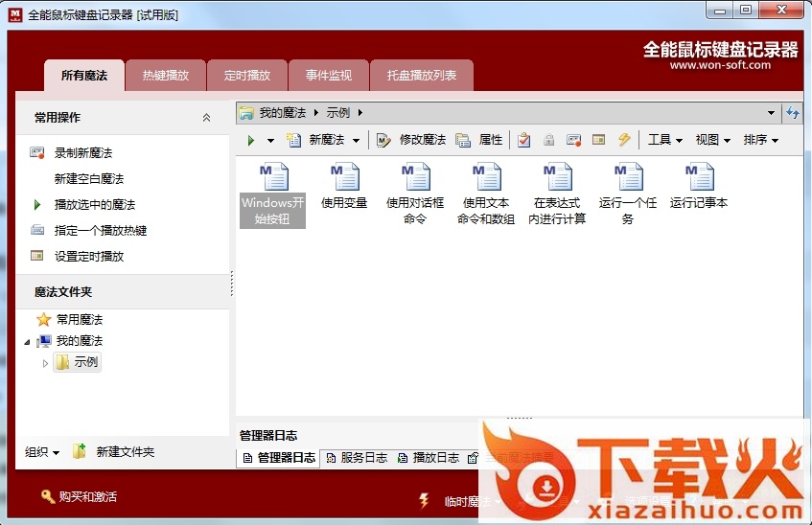812x525 pixels.
Task: Click the 设置定时播放 schedule icon
Action: [36, 256]
